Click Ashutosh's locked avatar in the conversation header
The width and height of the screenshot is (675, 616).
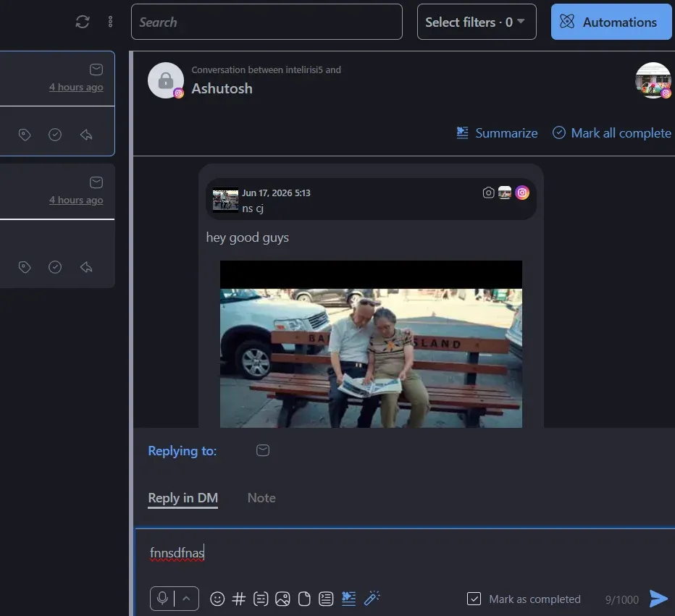(166, 80)
